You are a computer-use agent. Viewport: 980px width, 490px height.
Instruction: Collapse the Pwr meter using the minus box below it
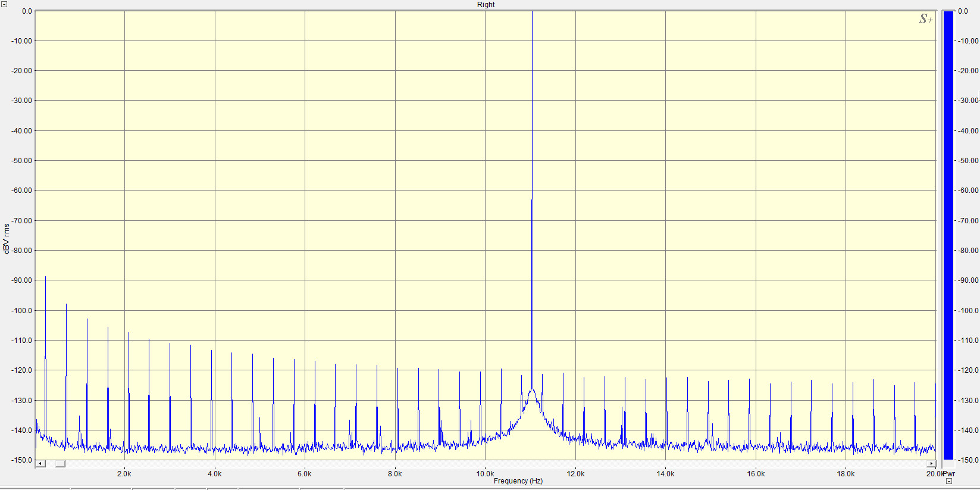[x=949, y=481]
